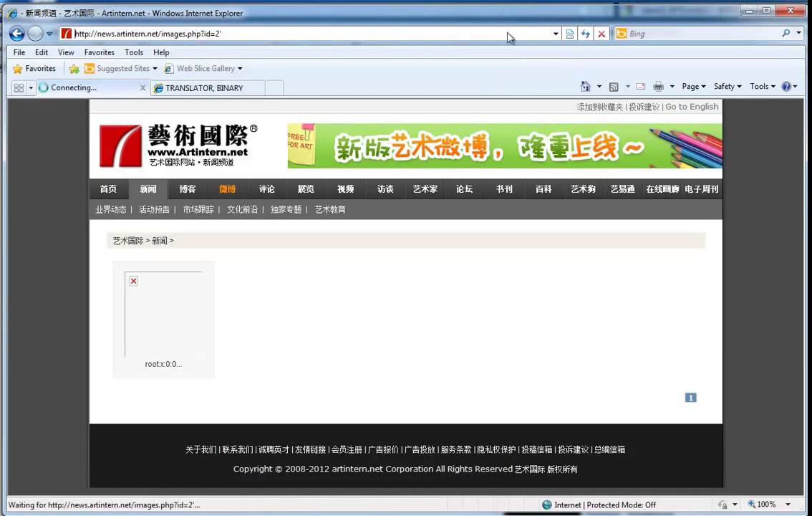Open the Web Slice Gallery dropdown

click(x=203, y=68)
